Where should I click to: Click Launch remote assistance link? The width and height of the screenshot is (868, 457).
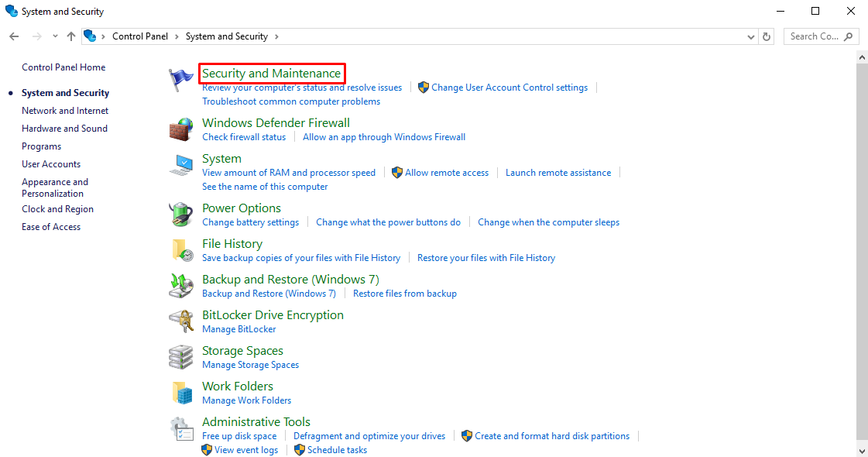[558, 173]
